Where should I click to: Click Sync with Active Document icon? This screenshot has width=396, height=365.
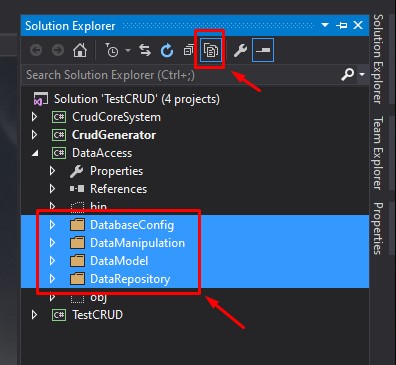[x=145, y=50]
